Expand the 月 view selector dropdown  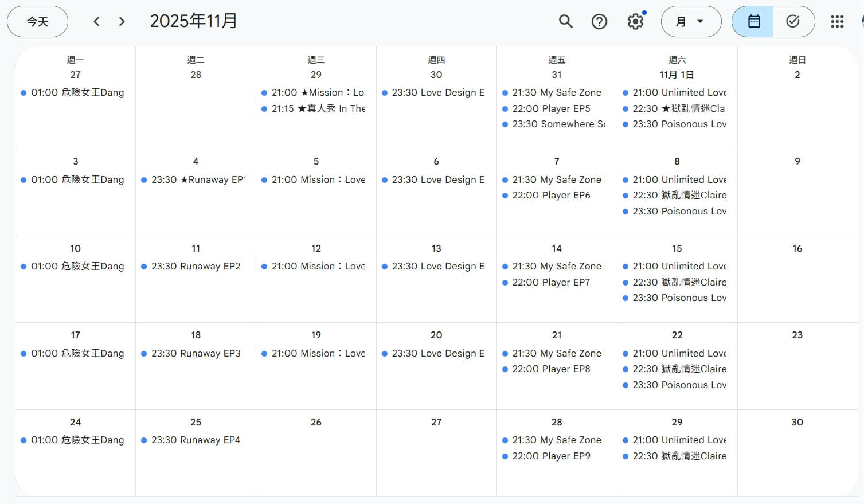coord(690,22)
